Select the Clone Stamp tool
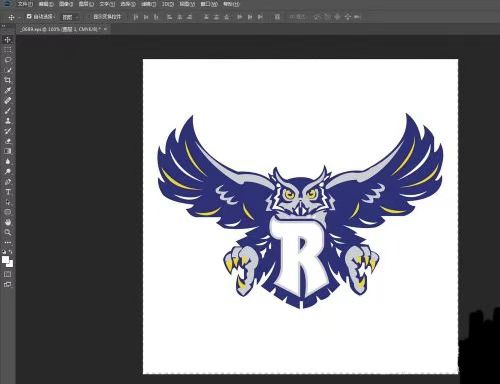 point(8,121)
